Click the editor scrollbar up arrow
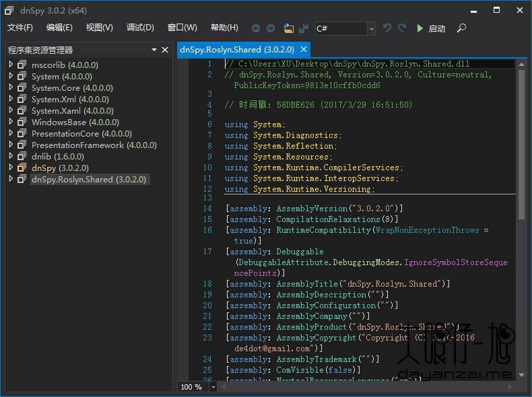The height and width of the screenshot is (397, 532). (x=522, y=64)
